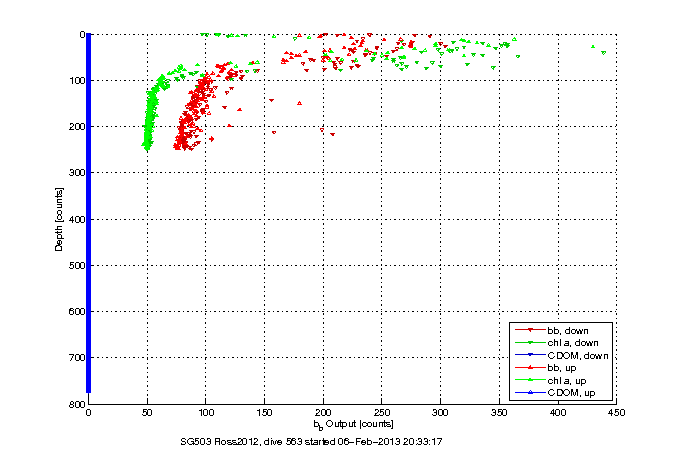Screen dimensions: 681x454
Task: Click y-axis tick label 500
Action: point(77,265)
